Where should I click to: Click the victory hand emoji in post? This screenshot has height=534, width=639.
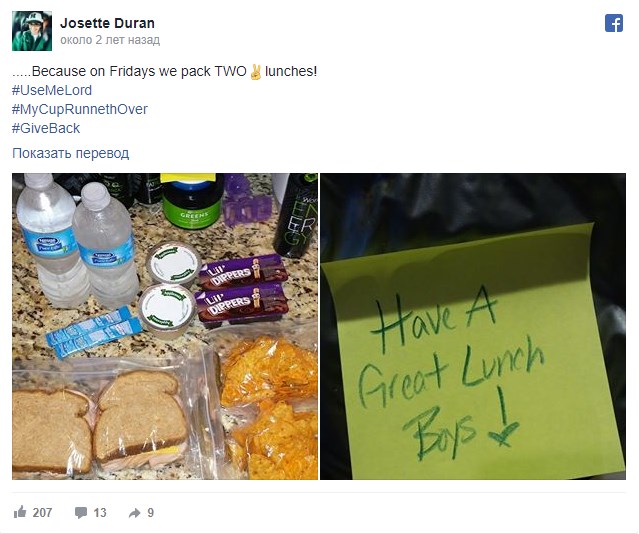tap(256, 72)
